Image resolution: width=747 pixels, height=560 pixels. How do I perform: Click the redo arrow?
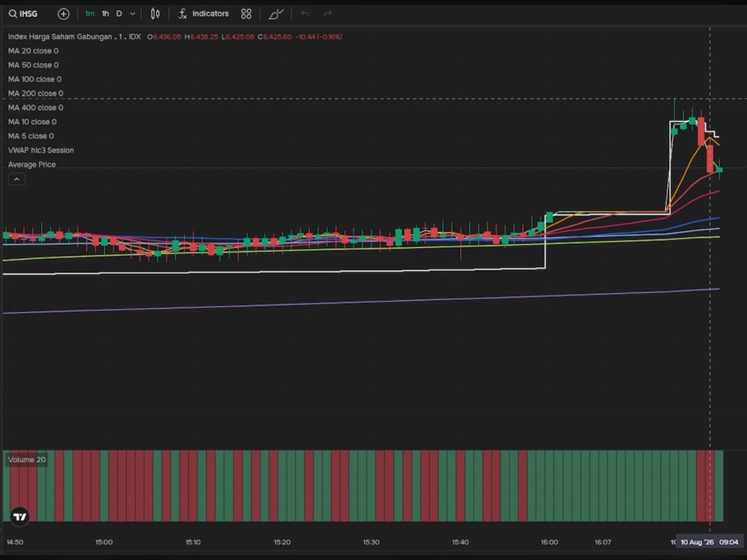click(x=327, y=13)
